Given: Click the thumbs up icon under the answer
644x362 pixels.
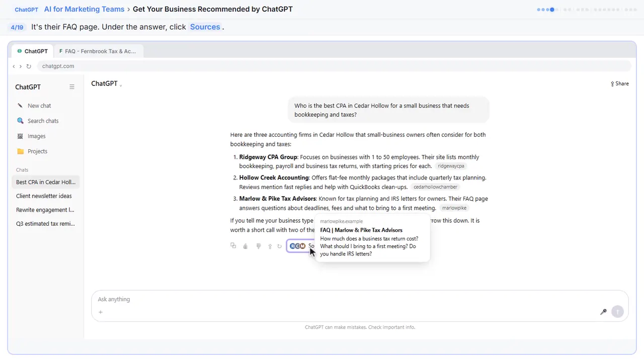Looking at the screenshot, I should (x=246, y=246).
